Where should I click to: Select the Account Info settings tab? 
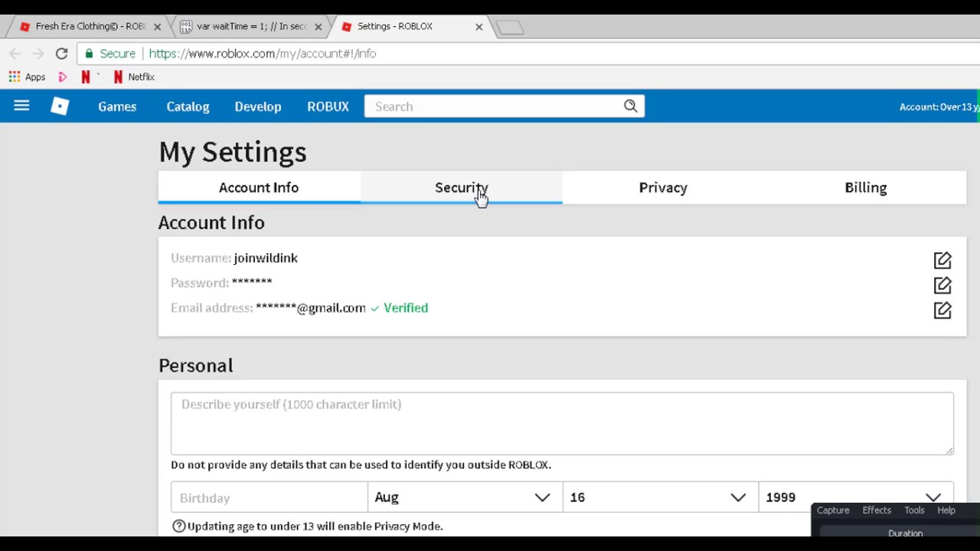259,187
